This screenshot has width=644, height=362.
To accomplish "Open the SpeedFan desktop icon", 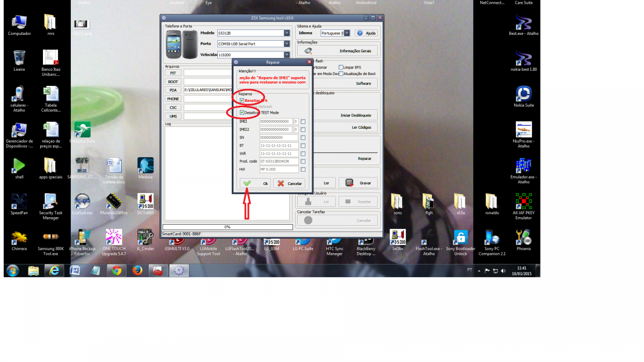I will click(x=19, y=204).
